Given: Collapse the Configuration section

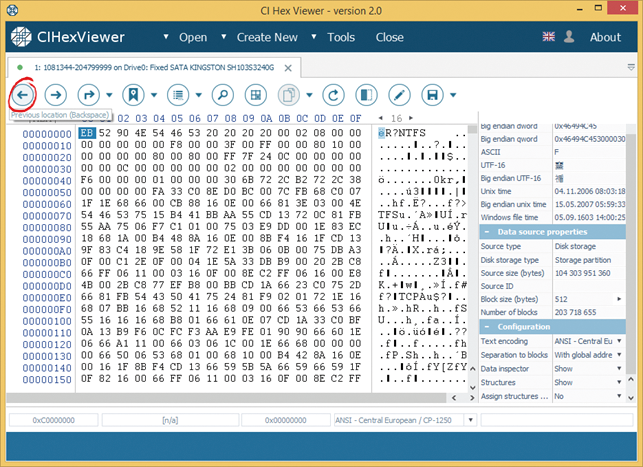Looking at the screenshot, I should pos(487,327).
